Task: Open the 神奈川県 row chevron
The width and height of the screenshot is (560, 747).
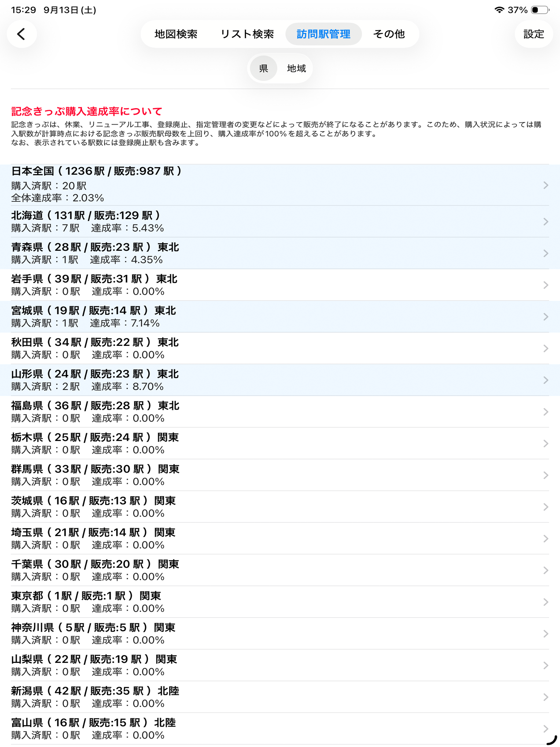Action: coord(546,634)
